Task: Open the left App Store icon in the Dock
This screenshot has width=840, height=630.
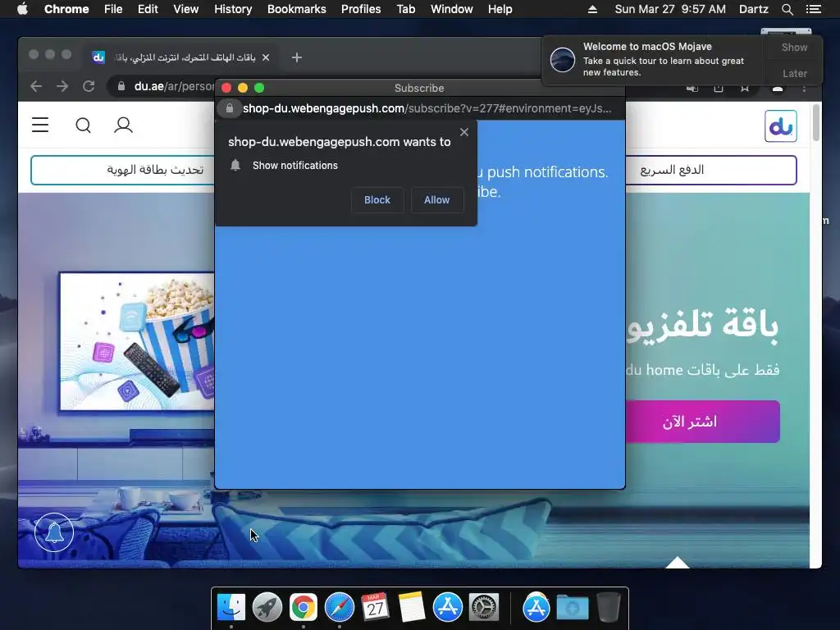Action: 447,608
